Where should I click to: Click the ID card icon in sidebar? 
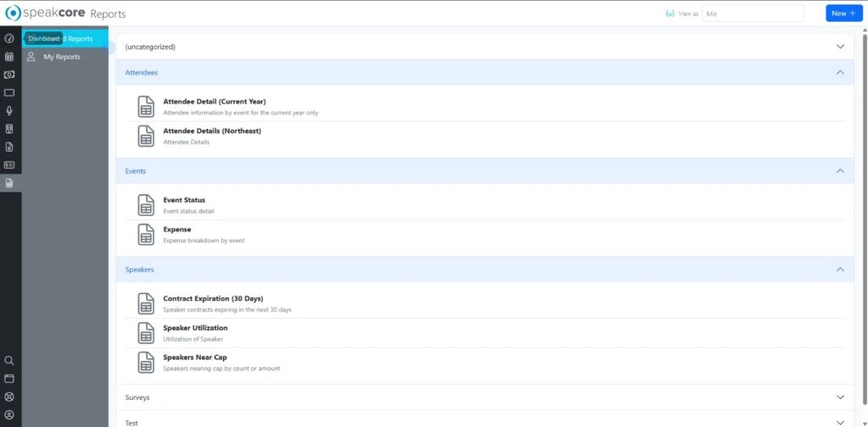9,165
